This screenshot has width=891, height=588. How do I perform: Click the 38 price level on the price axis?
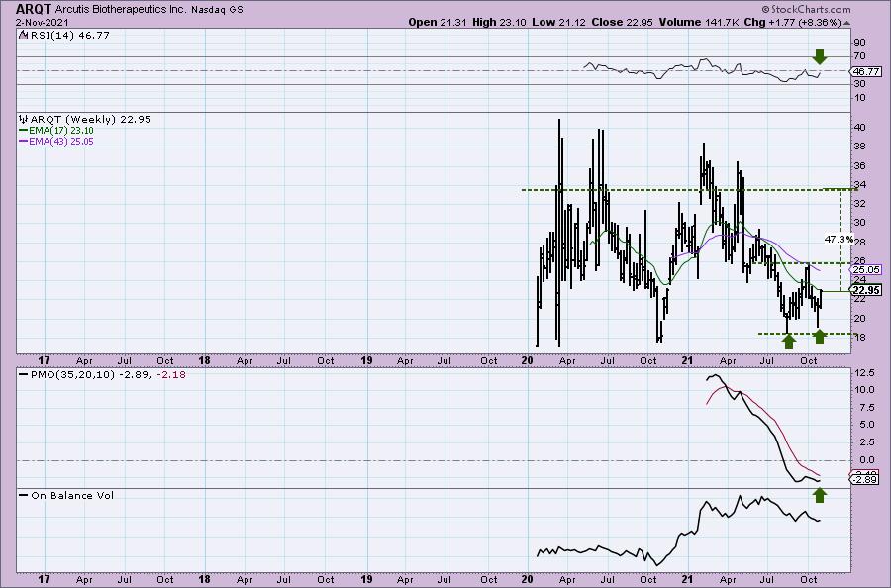pyautogui.click(x=860, y=146)
